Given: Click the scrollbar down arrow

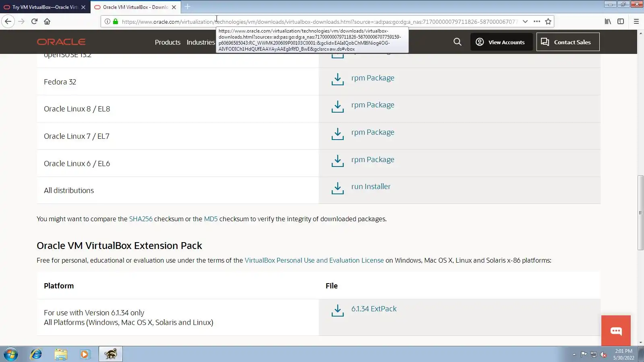Looking at the screenshot, I should pyautogui.click(x=640, y=343).
